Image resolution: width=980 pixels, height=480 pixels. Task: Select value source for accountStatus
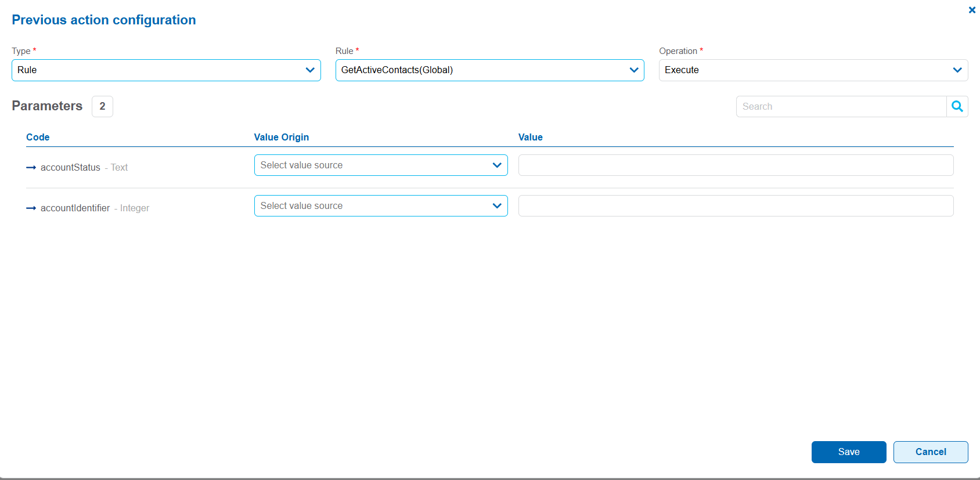(381, 165)
